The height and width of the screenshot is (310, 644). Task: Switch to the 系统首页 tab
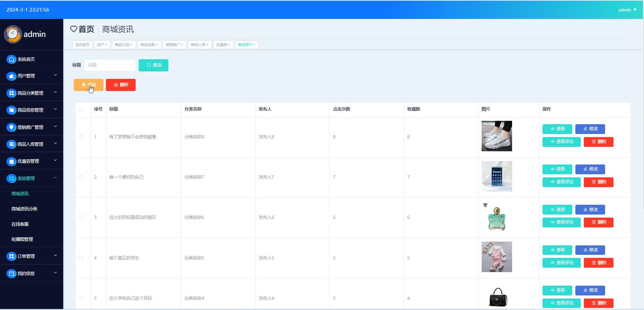click(x=83, y=45)
